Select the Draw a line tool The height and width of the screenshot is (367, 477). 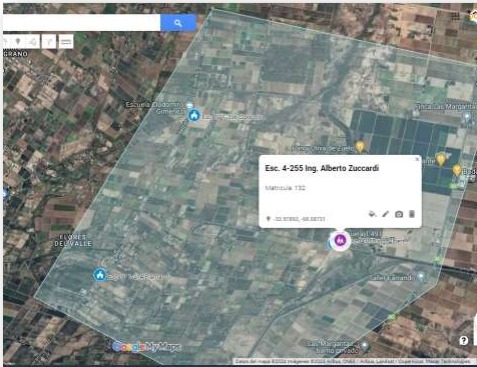[x=33, y=42]
